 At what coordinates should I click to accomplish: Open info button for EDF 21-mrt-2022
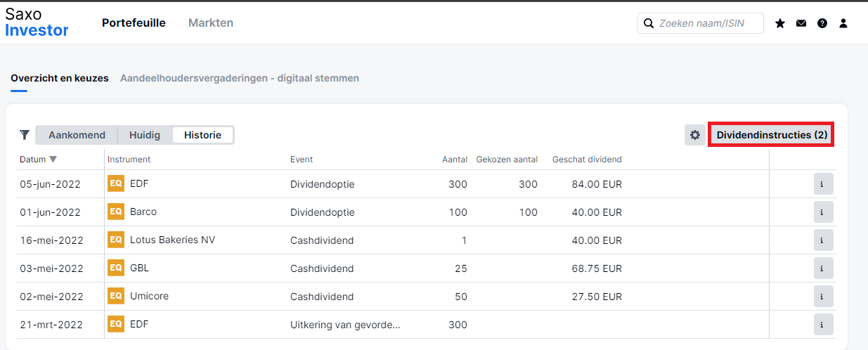tap(823, 325)
